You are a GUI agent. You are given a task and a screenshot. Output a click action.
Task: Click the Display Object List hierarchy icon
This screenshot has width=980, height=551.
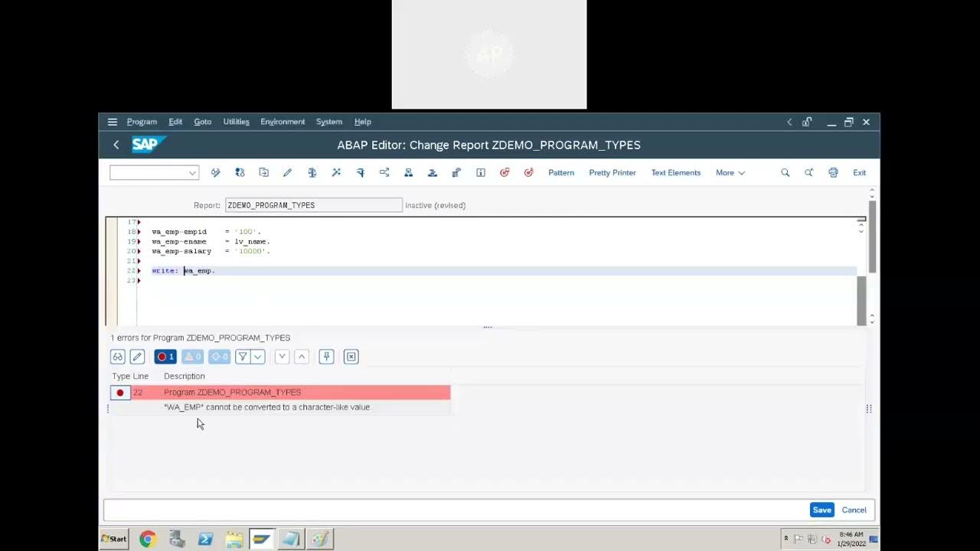click(408, 173)
